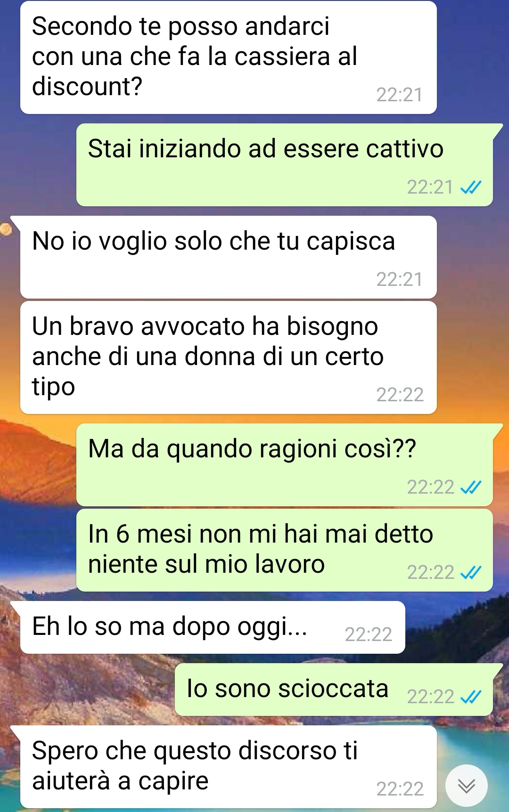Tap the 22:22 timestamp next to 'Eh lo so'
This screenshot has width=509, height=812.
tap(368, 635)
